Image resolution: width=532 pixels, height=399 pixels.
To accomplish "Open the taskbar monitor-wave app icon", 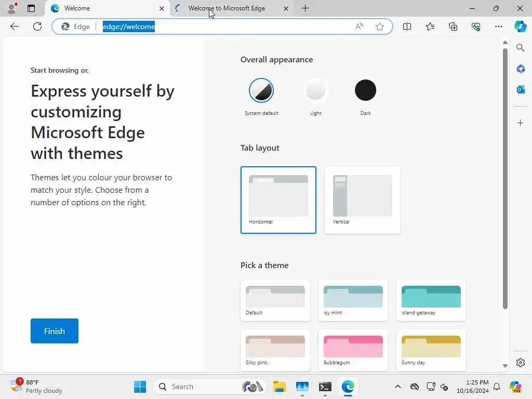I will pyautogui.click(x=302, y=387).
